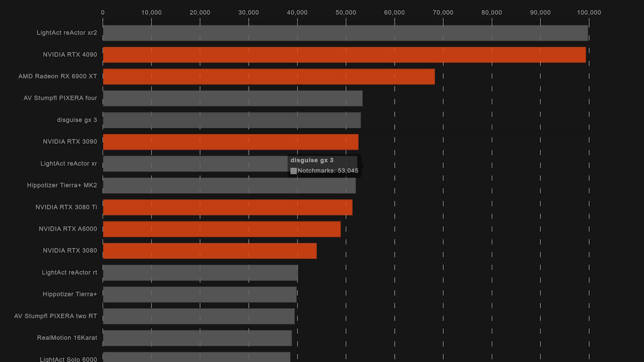Click the LightAct reActor rt bar
Screen dimensions: 644x362
pos(200,273)
